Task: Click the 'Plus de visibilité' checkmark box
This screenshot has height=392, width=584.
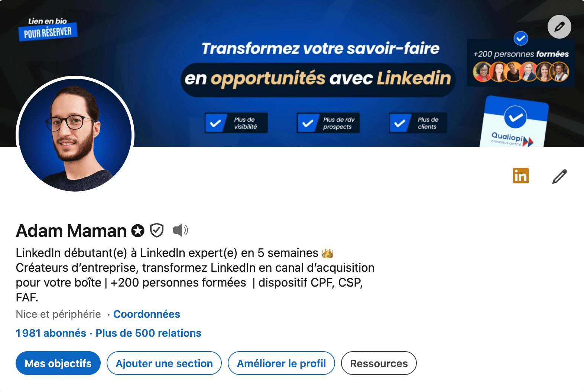Action: [x=236, y=123]
